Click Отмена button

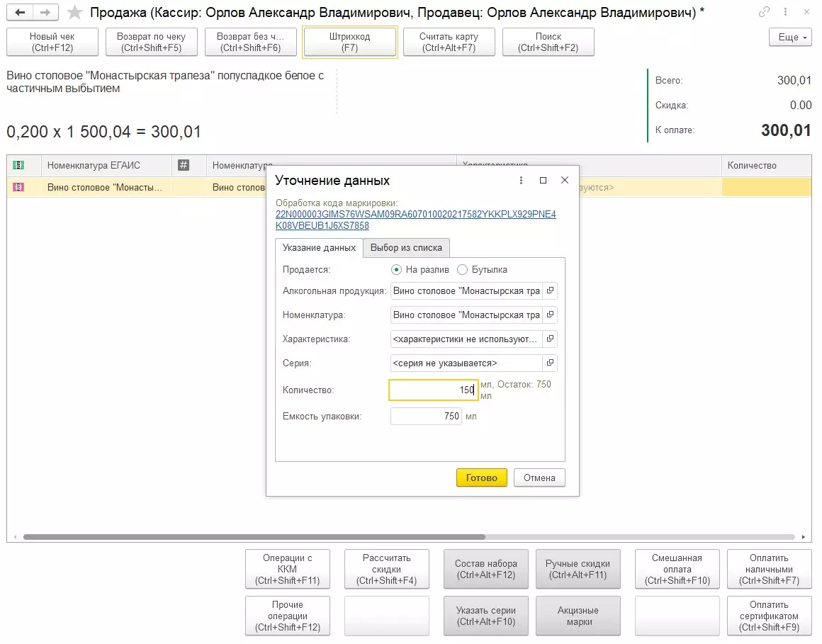tap(539, 478)
